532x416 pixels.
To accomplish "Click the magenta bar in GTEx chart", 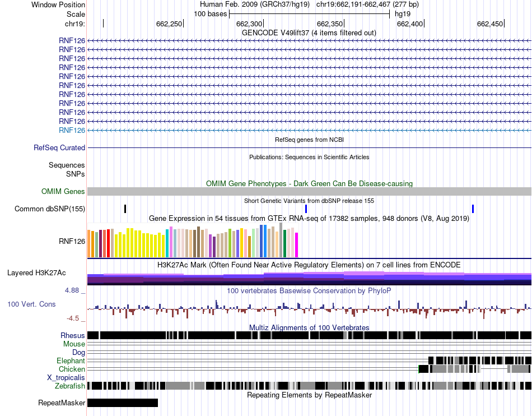I will coord(297,245).
